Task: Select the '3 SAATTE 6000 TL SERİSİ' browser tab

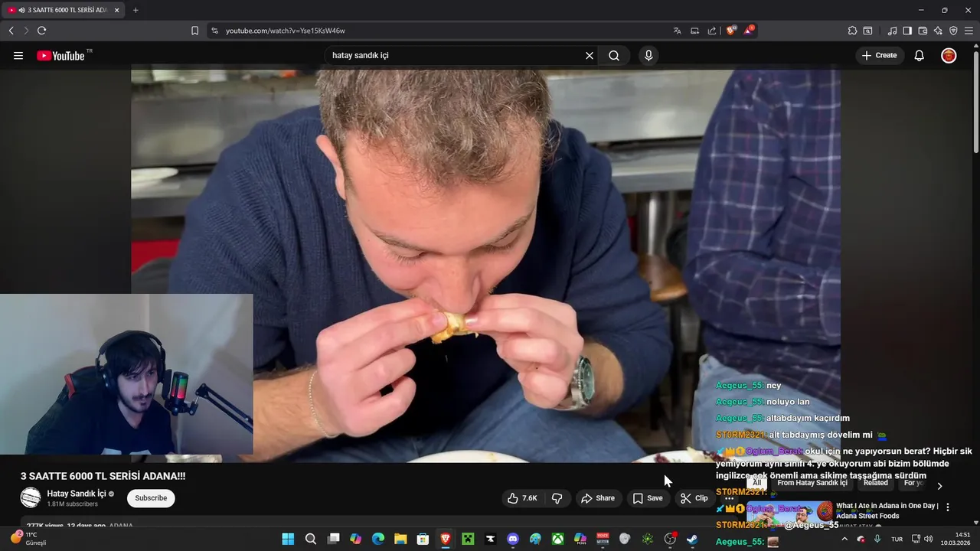Action: click(x=63, y=10)
